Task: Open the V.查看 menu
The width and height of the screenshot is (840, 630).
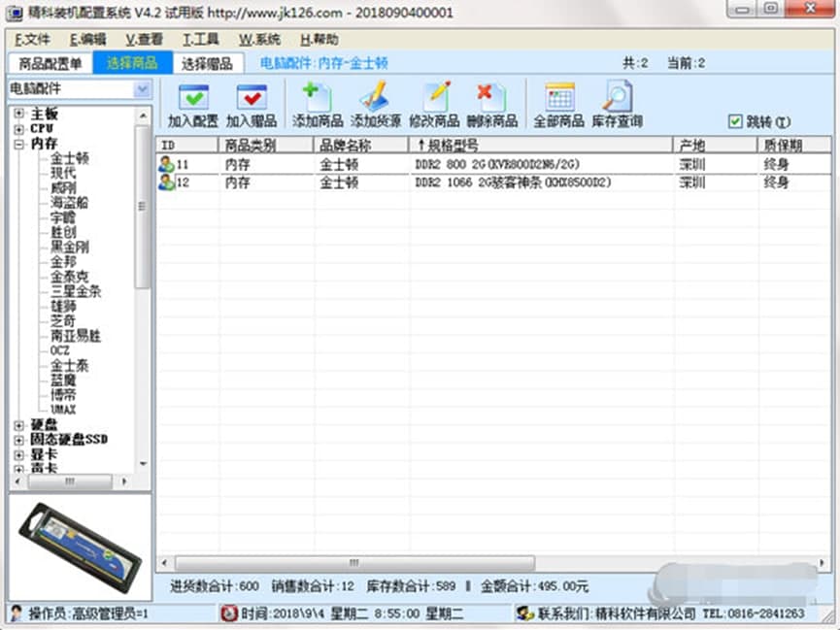Action: click(x=144, y=40)
